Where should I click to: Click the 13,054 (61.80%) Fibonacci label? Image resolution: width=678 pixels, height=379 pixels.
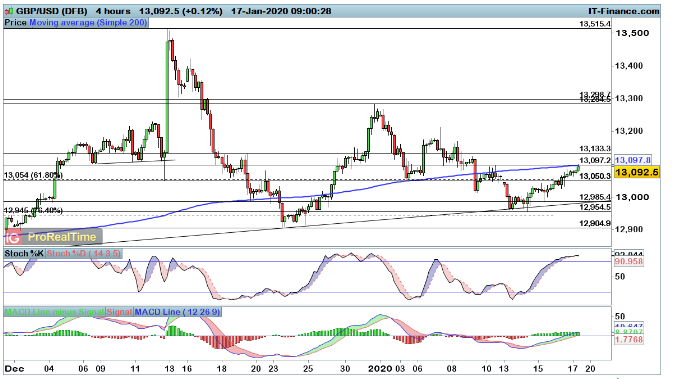(33, 175)
